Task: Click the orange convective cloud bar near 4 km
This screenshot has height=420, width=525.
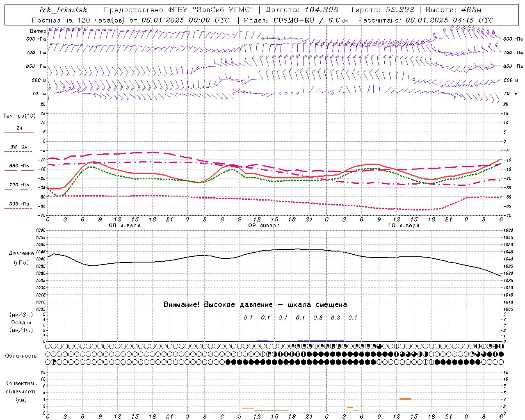Action: point(405,399)
